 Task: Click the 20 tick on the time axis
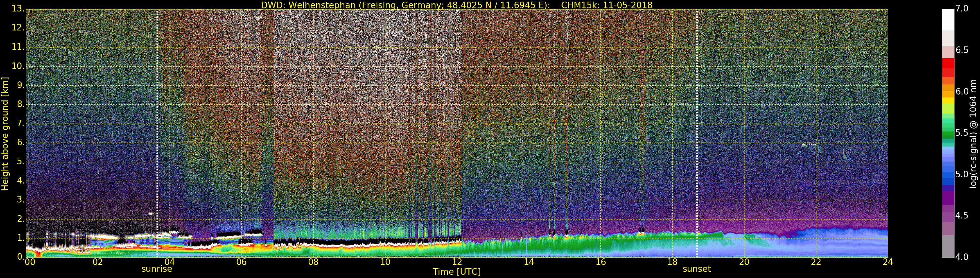point(744,262)
